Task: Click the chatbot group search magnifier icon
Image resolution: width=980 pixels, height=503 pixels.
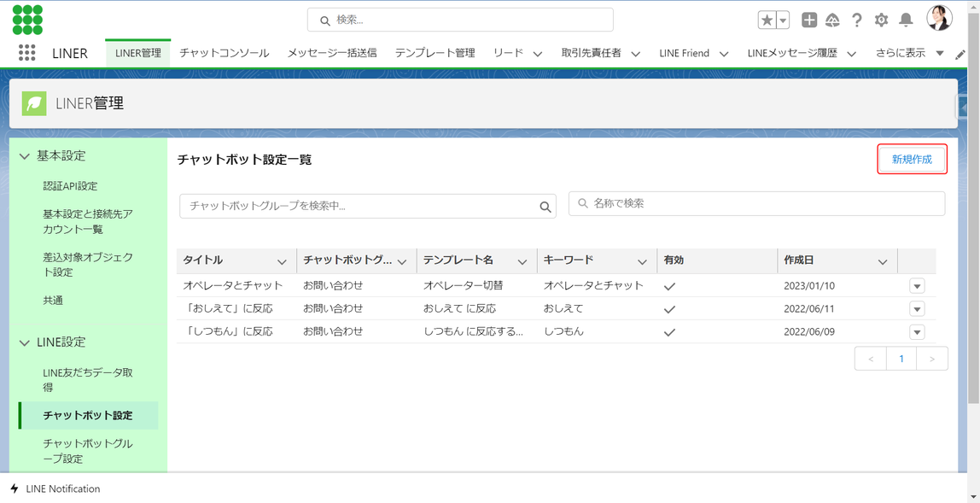Action: [545, 207]
